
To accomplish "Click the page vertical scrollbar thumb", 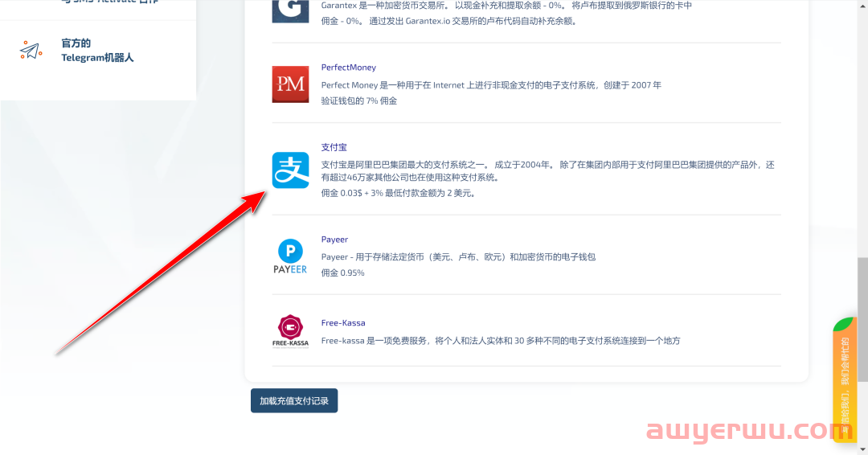I will tap(862, 319).
